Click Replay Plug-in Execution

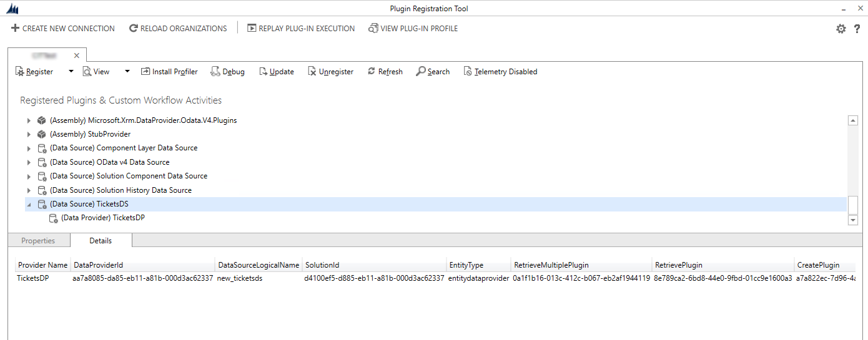coord(301,28)
